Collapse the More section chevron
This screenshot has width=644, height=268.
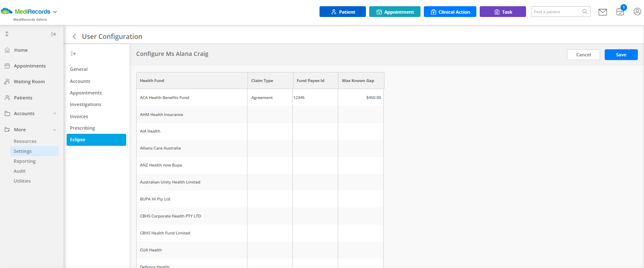[55, 130]
